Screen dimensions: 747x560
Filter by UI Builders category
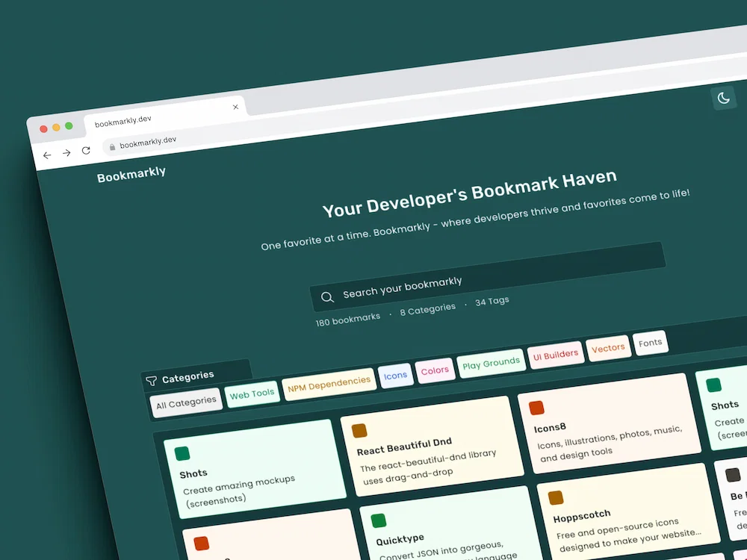pos(556,355)
